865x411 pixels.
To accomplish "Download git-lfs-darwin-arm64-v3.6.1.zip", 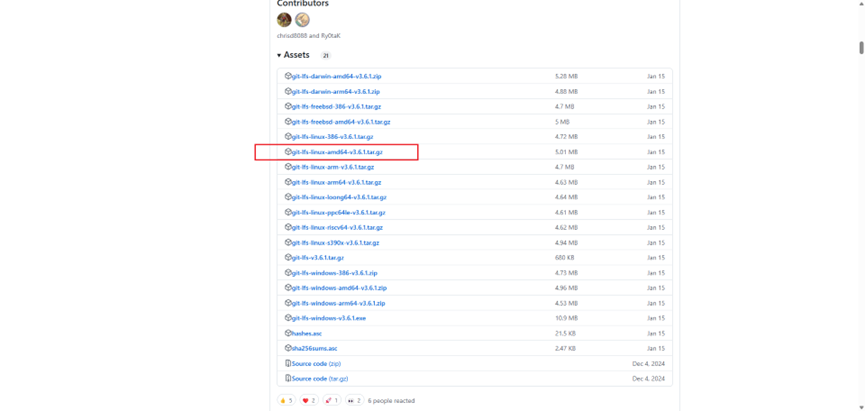I will pyautogui.click(x=336, y=92).
